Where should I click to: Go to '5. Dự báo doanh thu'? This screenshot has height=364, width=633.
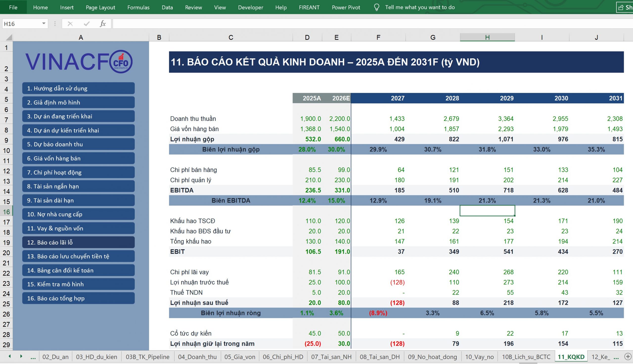pos(78,144)
